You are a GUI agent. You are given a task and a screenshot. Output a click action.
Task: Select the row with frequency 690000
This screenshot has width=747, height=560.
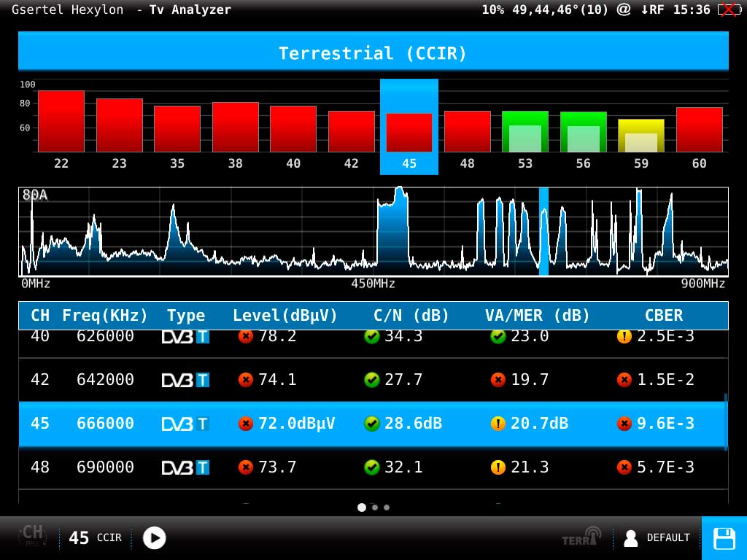tap(373, 467)
